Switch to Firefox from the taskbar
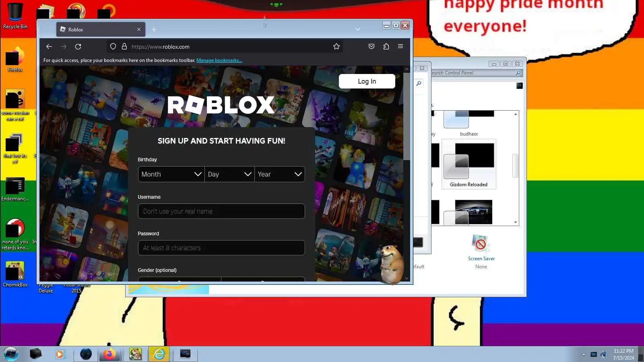Screen dimensions: 644x362 [109, 354]
